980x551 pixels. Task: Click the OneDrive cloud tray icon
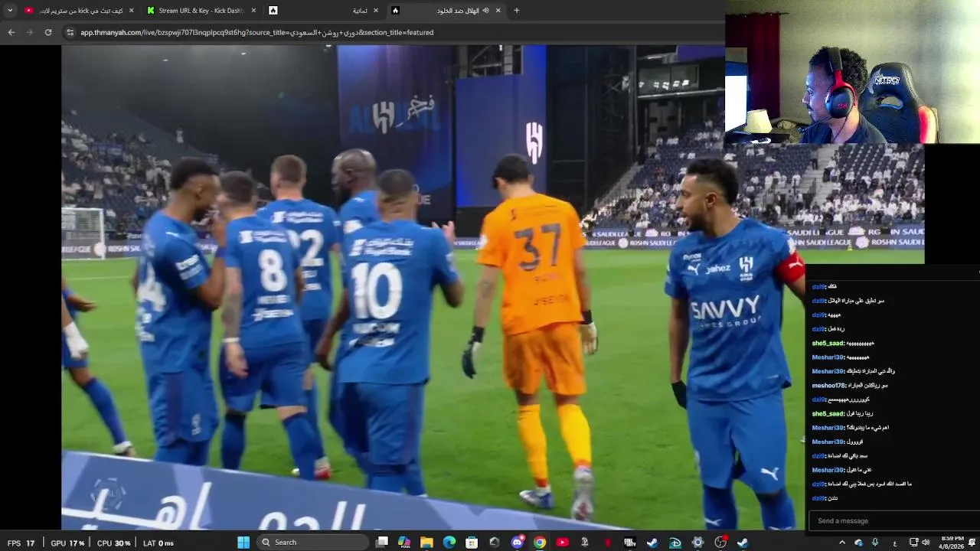coord(859,543)
